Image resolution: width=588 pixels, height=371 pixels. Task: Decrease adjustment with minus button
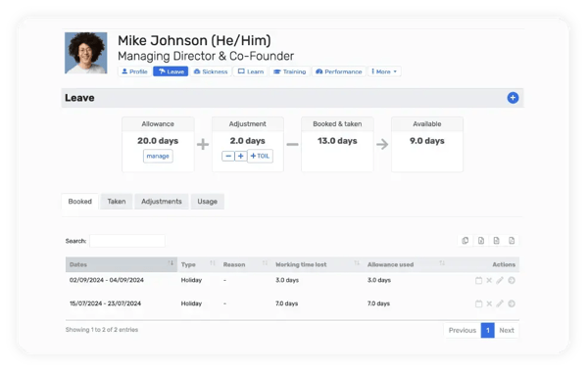point(228,156)
